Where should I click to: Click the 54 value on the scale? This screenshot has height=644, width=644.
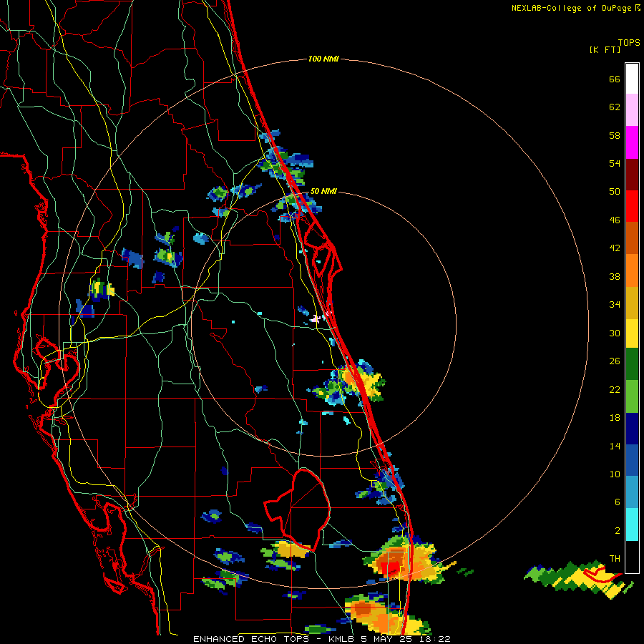(615, 163)
